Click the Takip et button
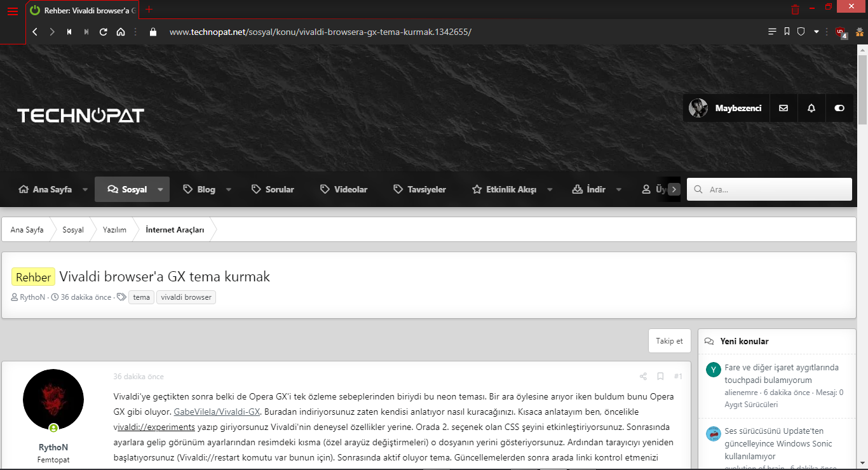The height and width of the screenshot is (470, 868). click(669, 341)
